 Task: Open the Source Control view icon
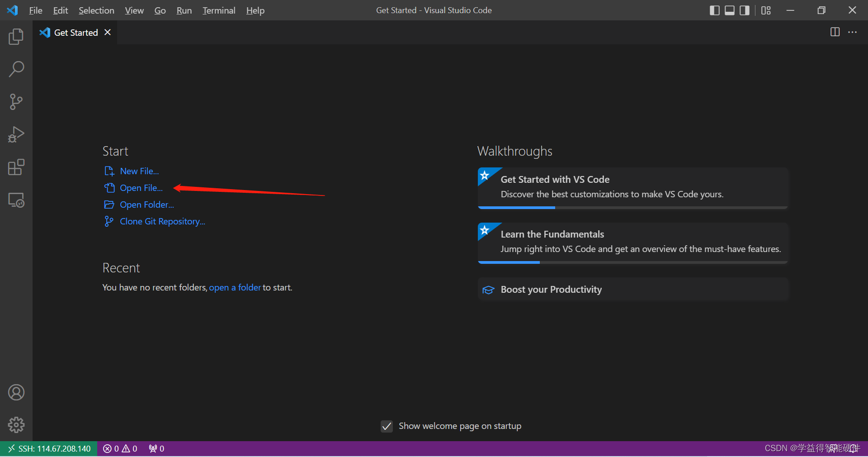pyautogui.click(x=16, y=102)
